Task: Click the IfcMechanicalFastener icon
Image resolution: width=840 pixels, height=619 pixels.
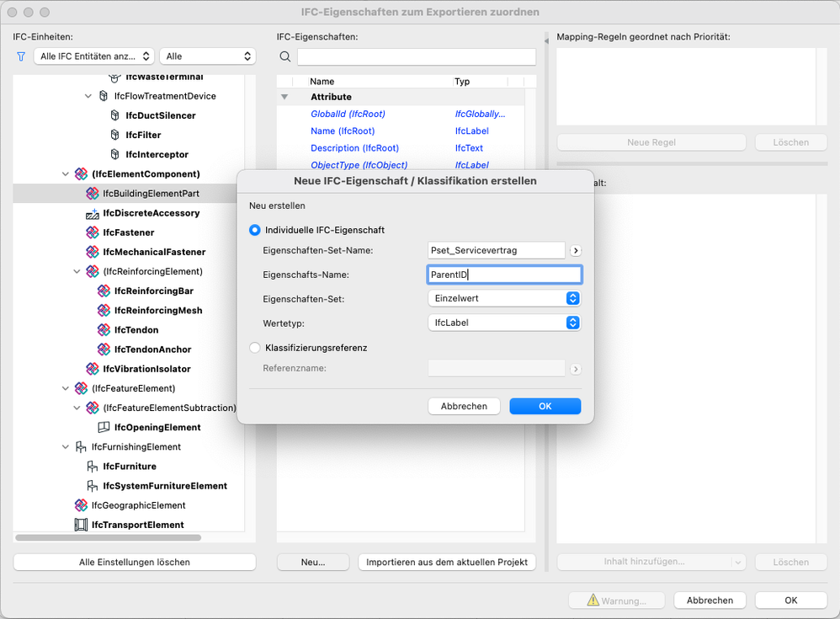Action: (x=92, y=252)
